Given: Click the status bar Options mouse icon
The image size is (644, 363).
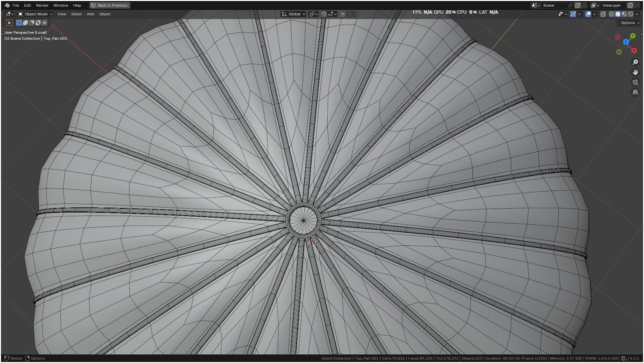Looking at the screenshot, I should point(27,358).
